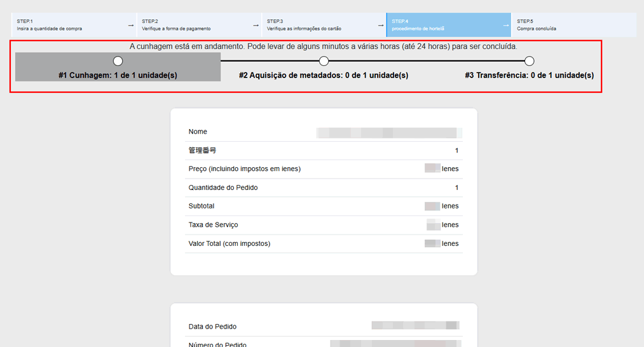Click the progress line between steps #1 and #2

(x=221, y=61)
